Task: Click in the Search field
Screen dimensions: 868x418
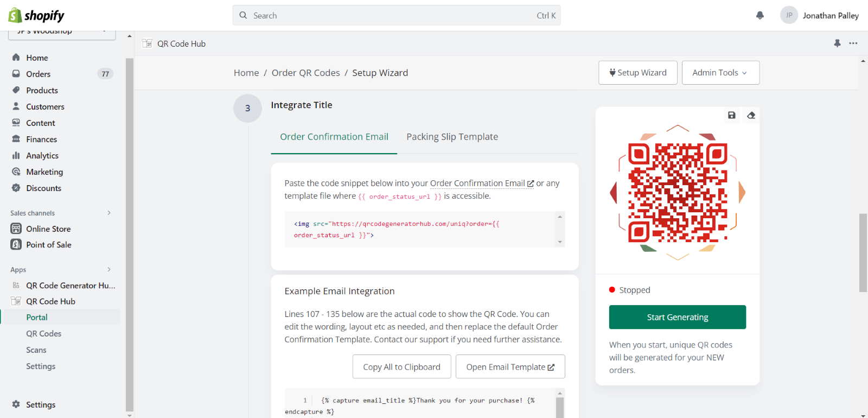Action: (397, 15)
